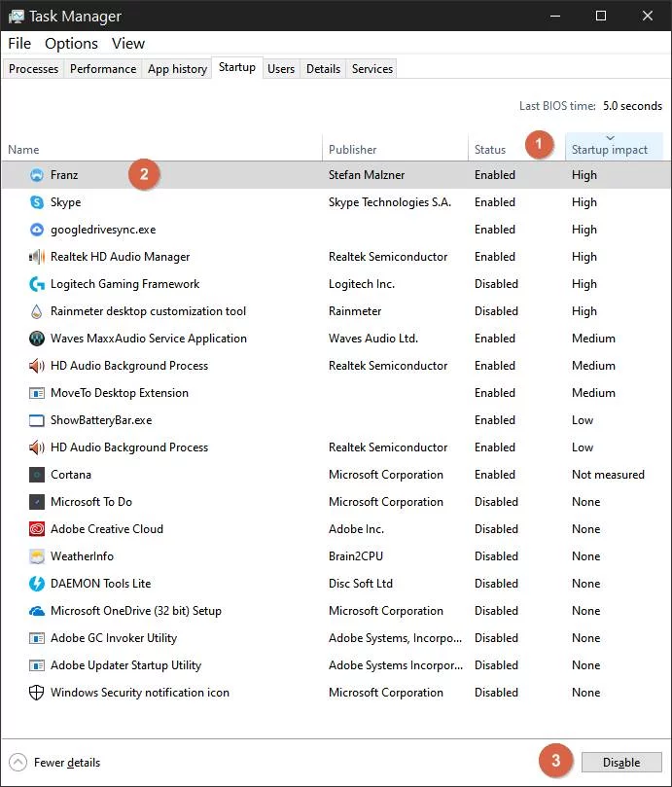Click the speaker icon of the Medium-impact HD Audio Background Process
The height and width of the screenshot is (787, 672).
pyautogui.click(x=37, y=366)
